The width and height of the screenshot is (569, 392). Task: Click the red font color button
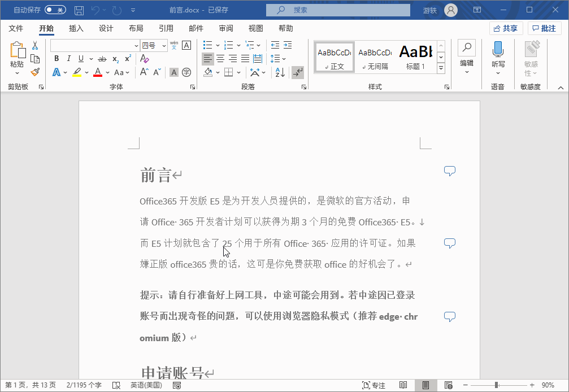coord(98,72)
